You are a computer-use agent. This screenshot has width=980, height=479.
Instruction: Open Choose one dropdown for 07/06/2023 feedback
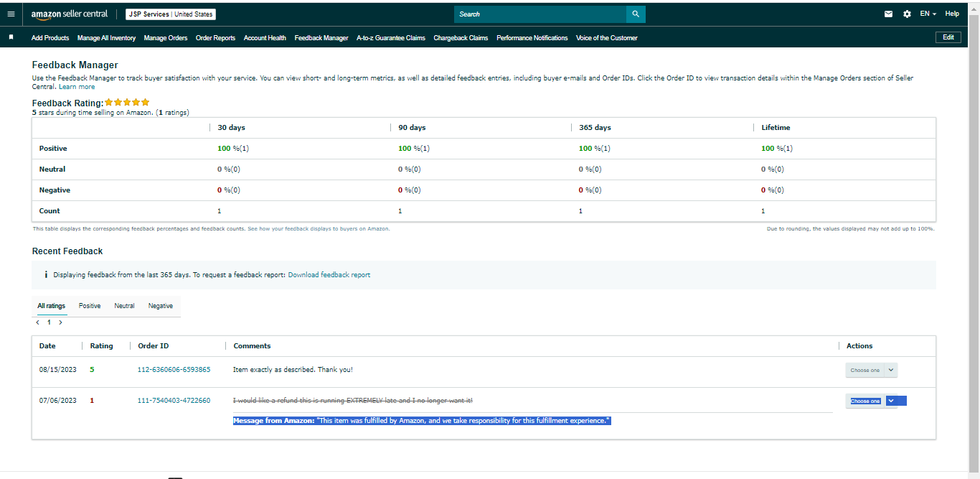pos(871,401)
